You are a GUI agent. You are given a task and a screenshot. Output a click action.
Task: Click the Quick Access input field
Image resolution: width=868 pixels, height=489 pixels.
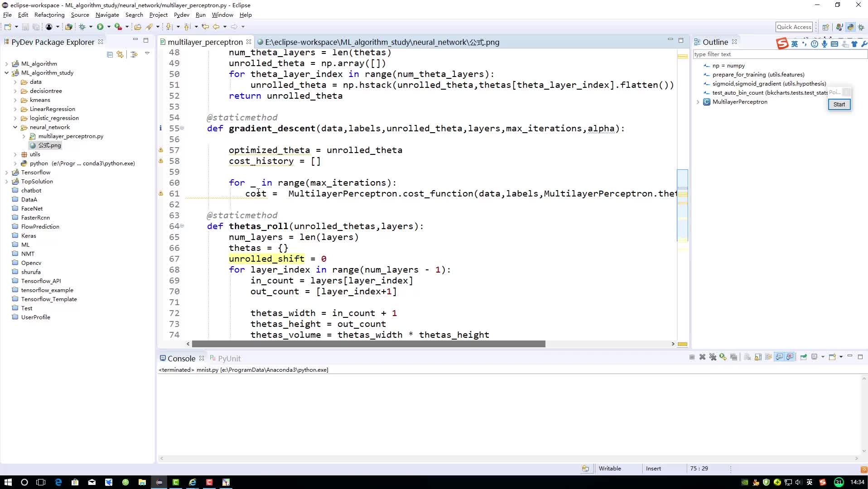[794, 27]
